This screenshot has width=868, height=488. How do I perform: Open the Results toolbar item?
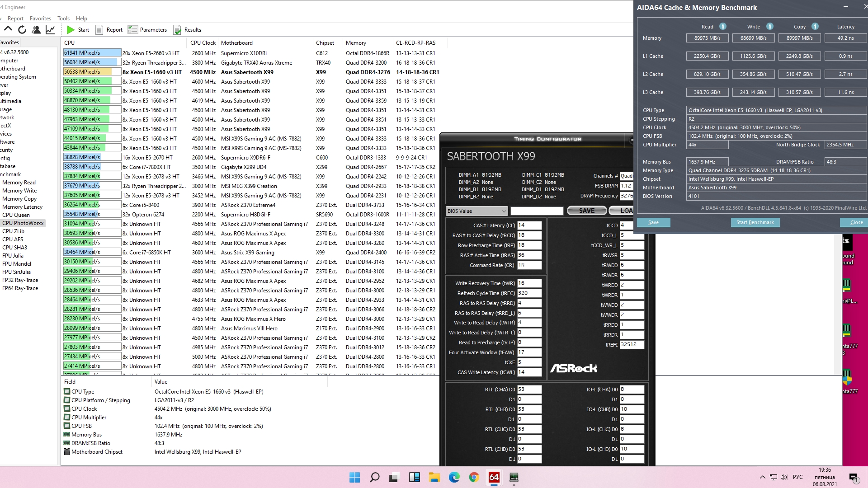(187, 30)
